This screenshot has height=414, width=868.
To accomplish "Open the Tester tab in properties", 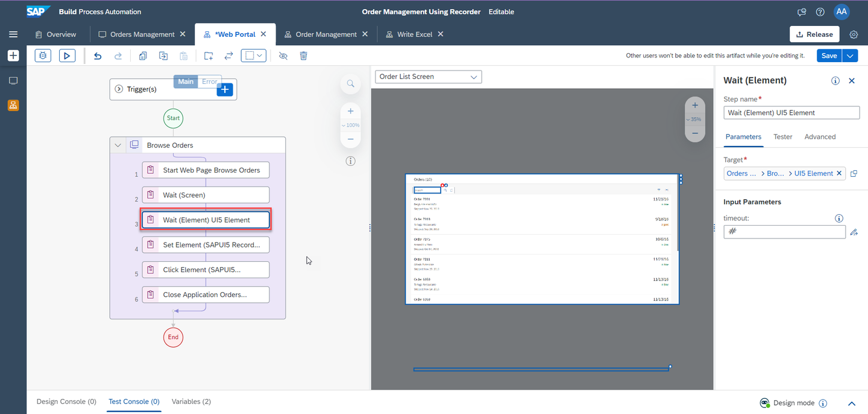I will click(x=783, y=137).
